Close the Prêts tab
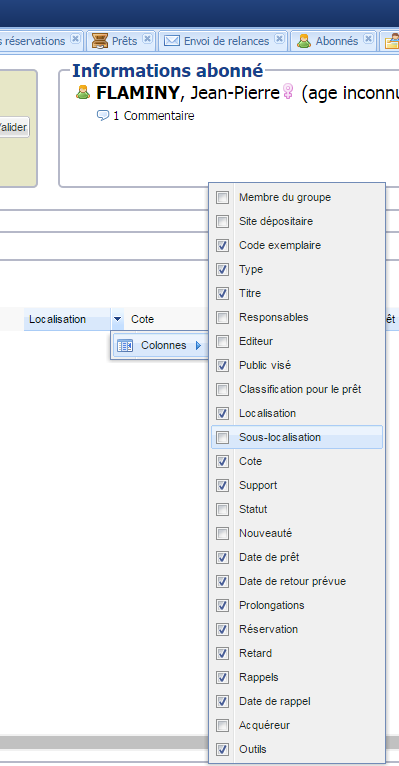This screenshot has width=399, height=766. click(x=147, y=39)
